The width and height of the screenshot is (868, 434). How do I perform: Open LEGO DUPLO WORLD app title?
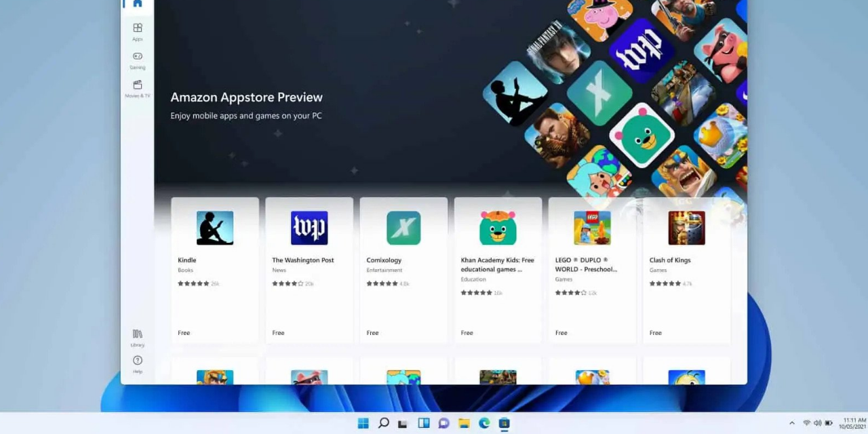[586, 264]
